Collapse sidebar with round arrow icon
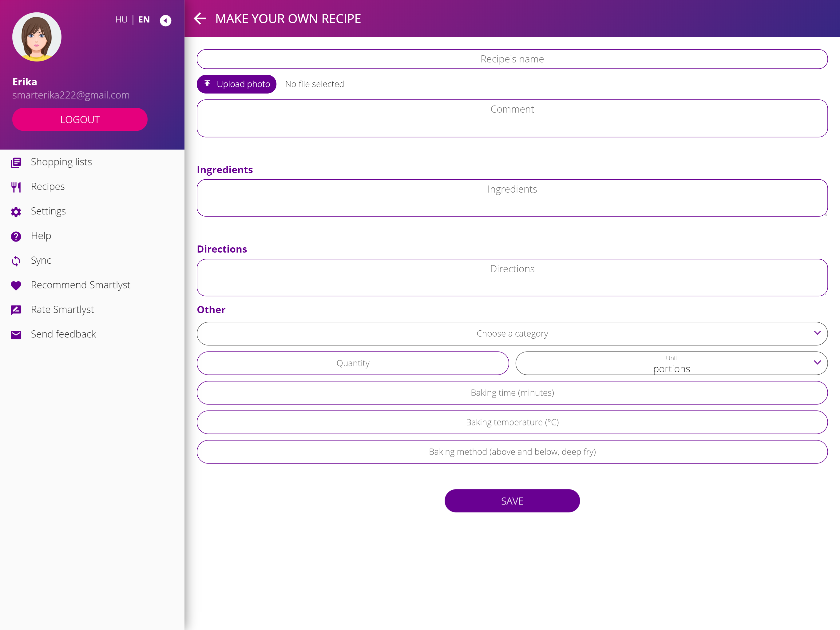This screenshot has width=840, height=630. tap(165, 20)
